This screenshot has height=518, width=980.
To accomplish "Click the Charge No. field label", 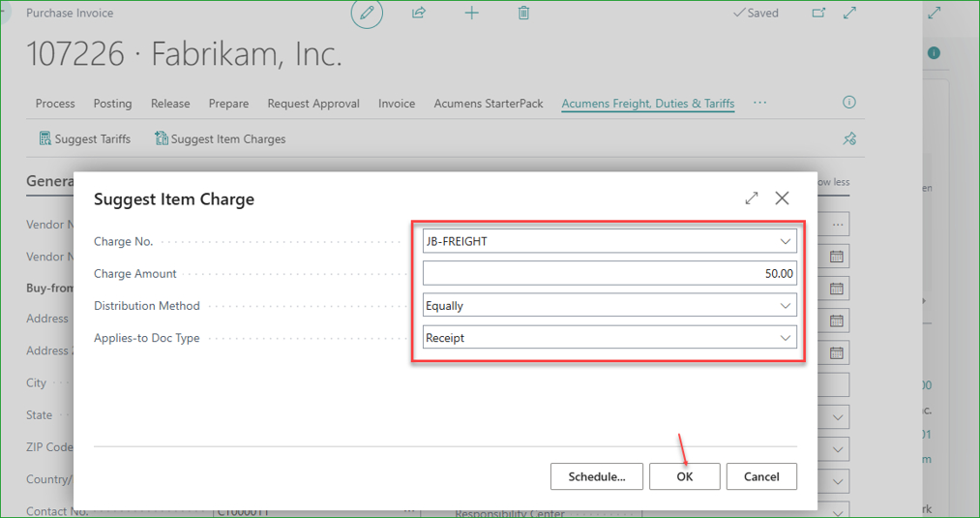I will tap(123, 241).
